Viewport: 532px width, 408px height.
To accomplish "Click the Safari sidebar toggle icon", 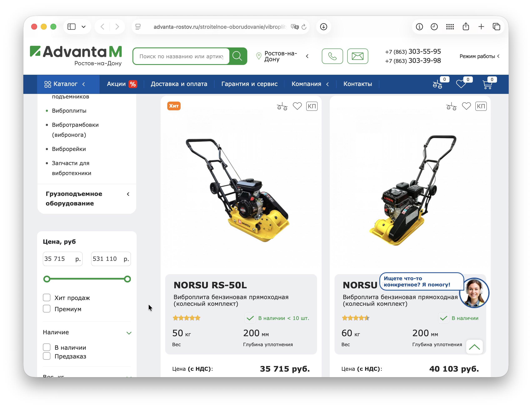I will 71,26.
